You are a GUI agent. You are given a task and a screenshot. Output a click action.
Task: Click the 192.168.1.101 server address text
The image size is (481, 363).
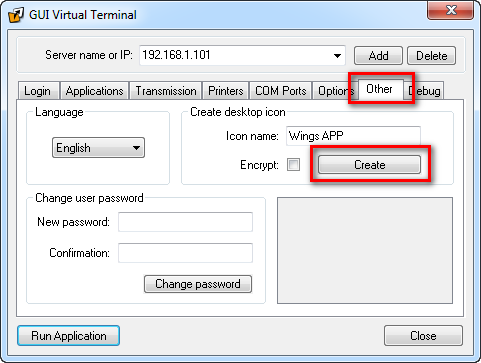pos(176,55)
